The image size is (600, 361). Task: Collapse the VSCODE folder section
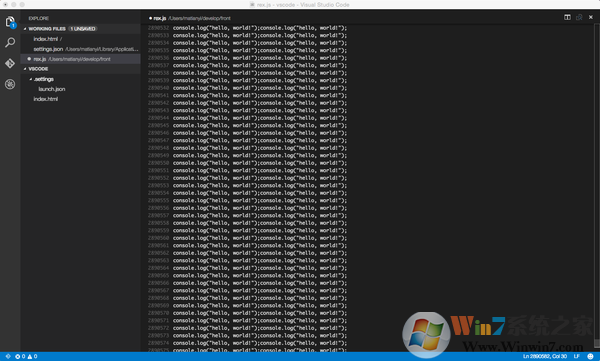[x=25, y=69]
